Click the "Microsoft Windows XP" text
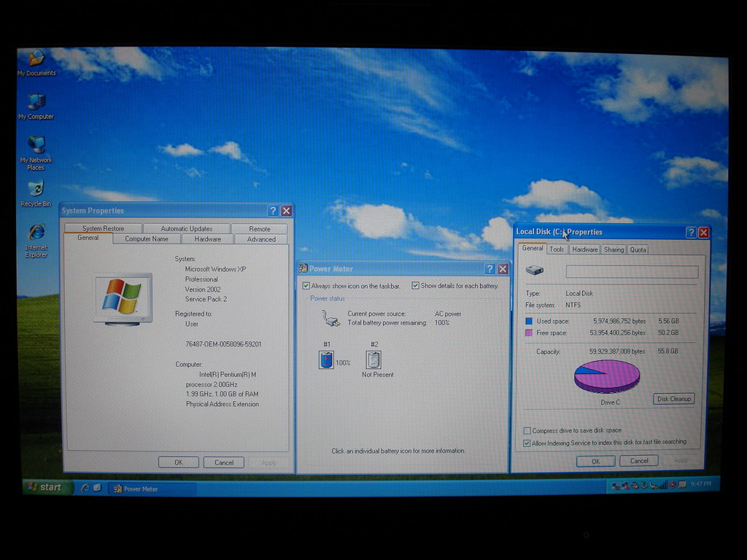 pyautogui.click(x=215, y=269)
